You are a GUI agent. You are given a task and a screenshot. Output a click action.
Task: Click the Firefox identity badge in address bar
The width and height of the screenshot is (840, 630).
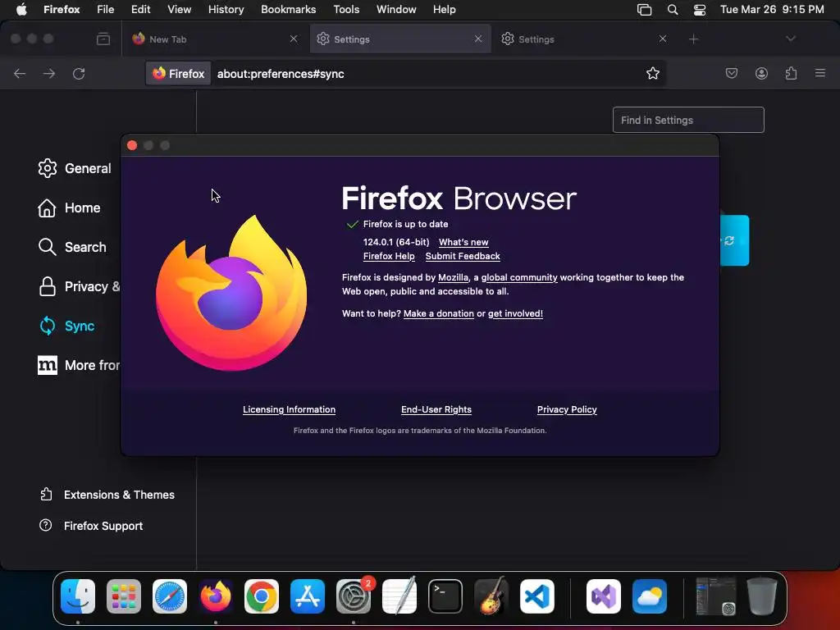[178, 74]
